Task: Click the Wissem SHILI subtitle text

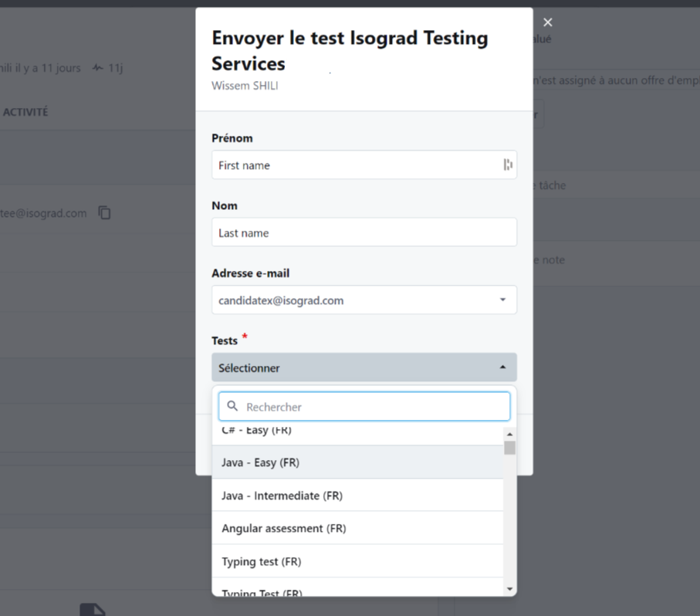Action: pos(245,86)
